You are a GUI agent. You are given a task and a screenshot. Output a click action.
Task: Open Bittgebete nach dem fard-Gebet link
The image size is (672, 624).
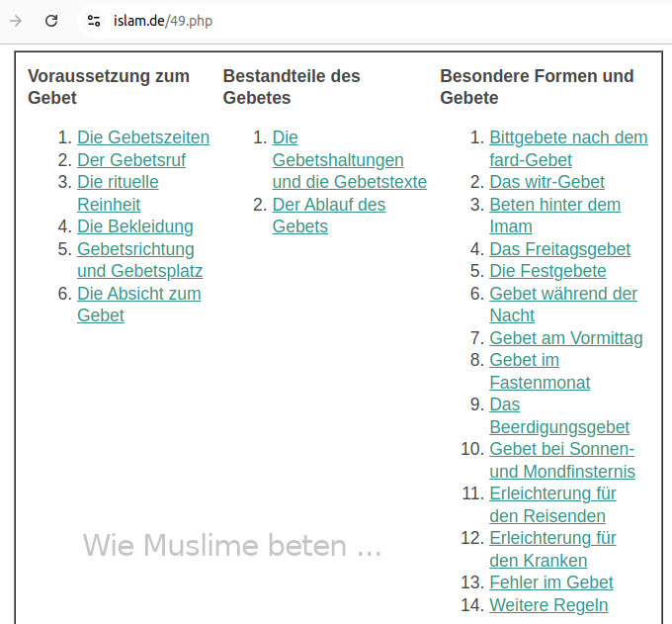click(568, 148)
